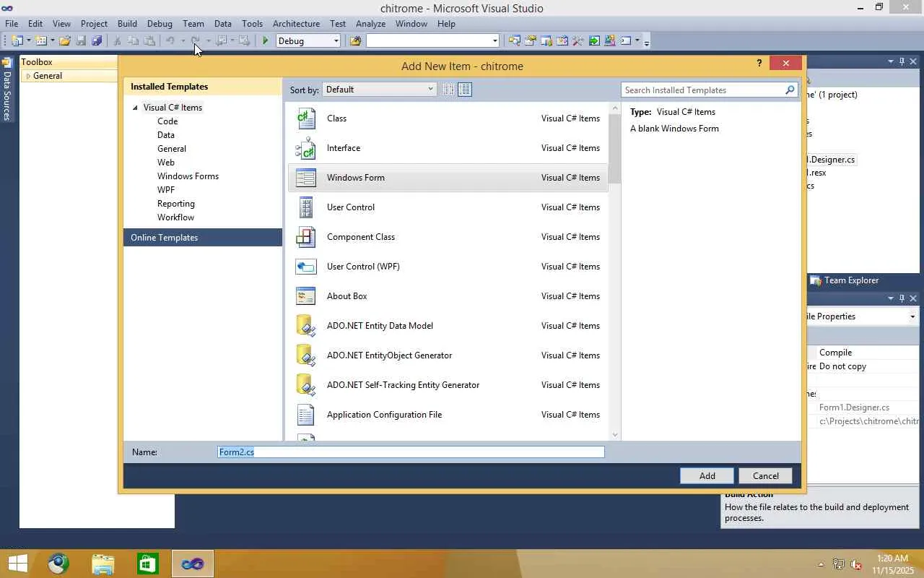Open Internet Explorer from the taskbar

(58, 564)
